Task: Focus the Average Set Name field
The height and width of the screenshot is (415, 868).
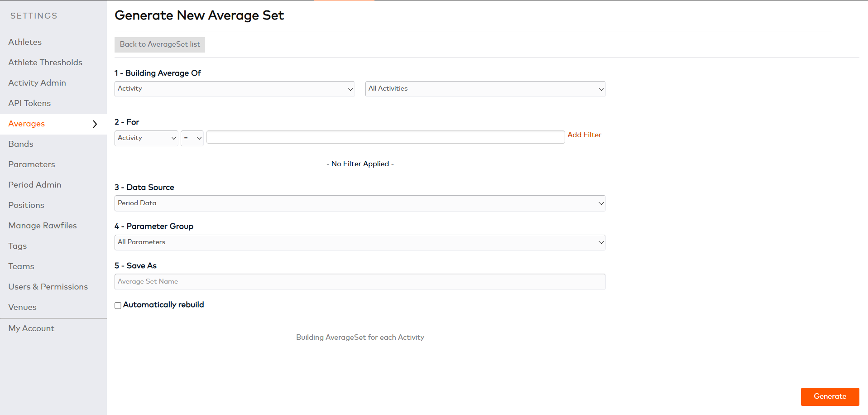Action: 360,282
